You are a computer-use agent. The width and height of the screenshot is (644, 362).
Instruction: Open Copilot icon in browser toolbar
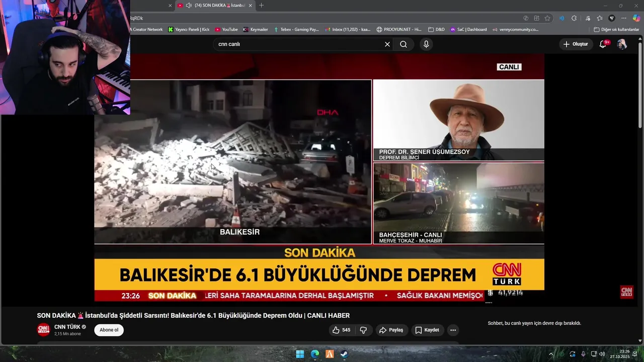point(636,18)
